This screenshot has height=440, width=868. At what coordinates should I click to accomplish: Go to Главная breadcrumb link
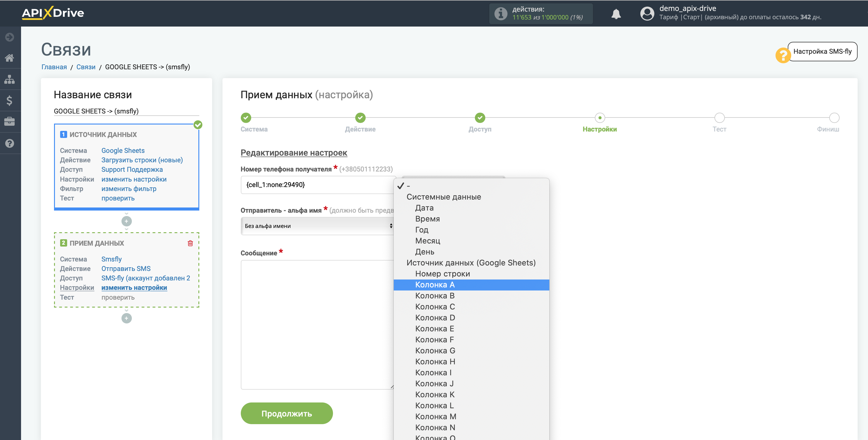click(x=54, y=67)
